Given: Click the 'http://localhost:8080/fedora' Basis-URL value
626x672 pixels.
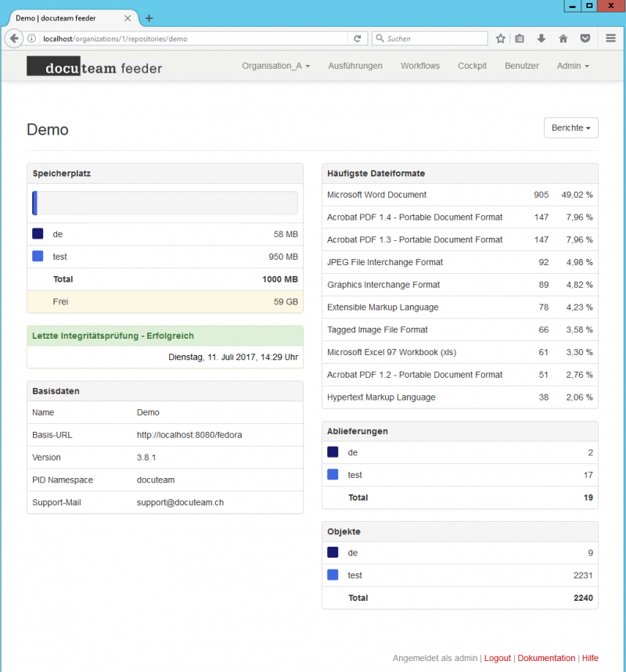Looking at the screenshot, I should (x=189, y=435).
